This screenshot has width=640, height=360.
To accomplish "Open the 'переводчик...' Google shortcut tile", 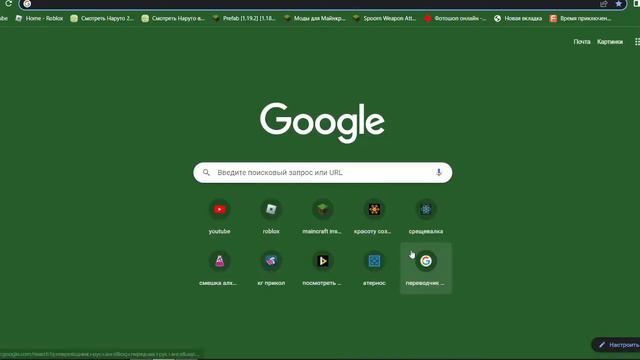I will click(x=426, y=268).
